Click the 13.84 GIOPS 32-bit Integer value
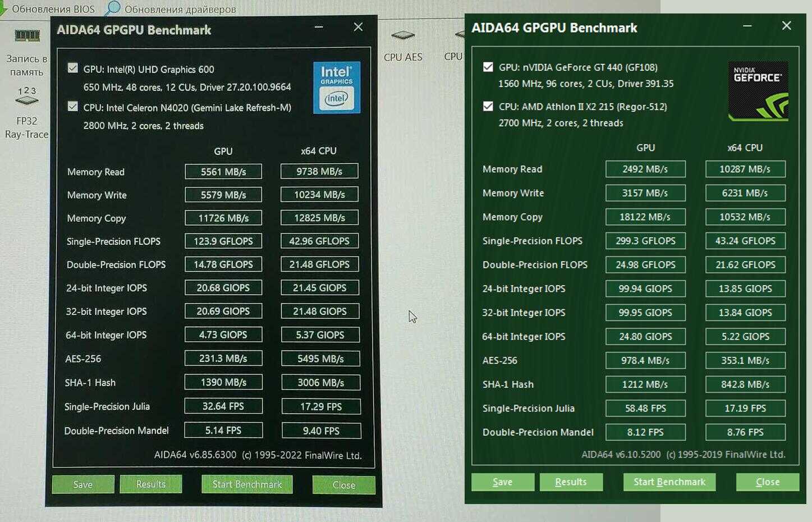The width and height of the screenshot is (812, 522). (745, 313)
